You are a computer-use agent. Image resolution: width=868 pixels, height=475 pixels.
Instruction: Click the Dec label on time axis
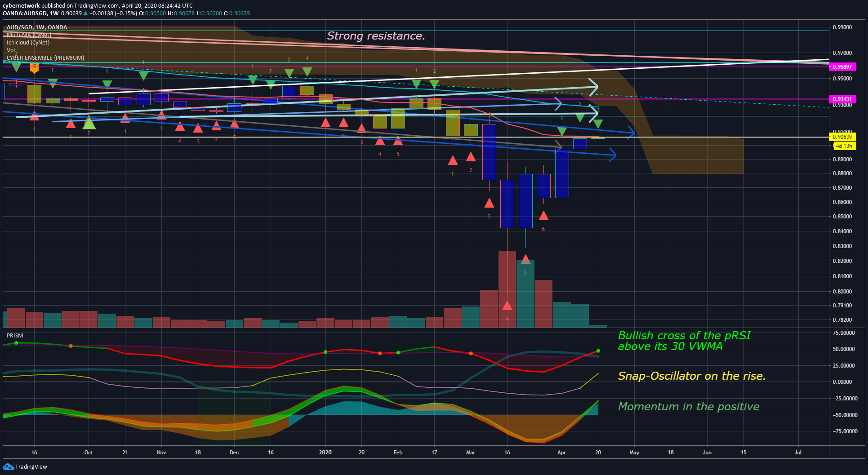(234, 453)
